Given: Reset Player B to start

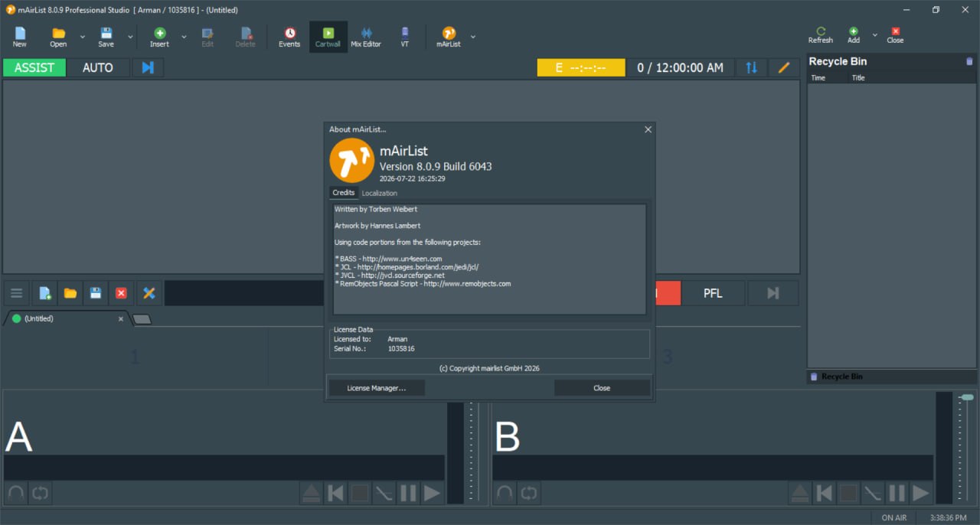Looking at the screenshot, I should (x=824, y=493).
